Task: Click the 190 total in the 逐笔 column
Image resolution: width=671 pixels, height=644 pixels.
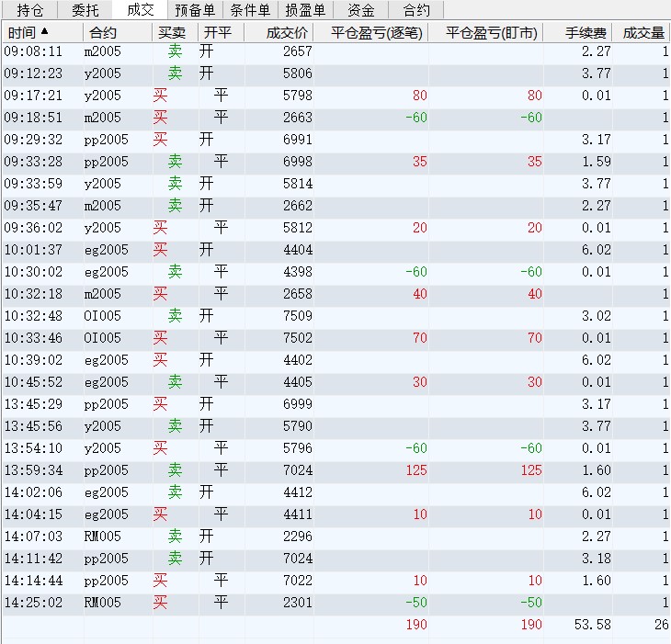Action: 416,625
